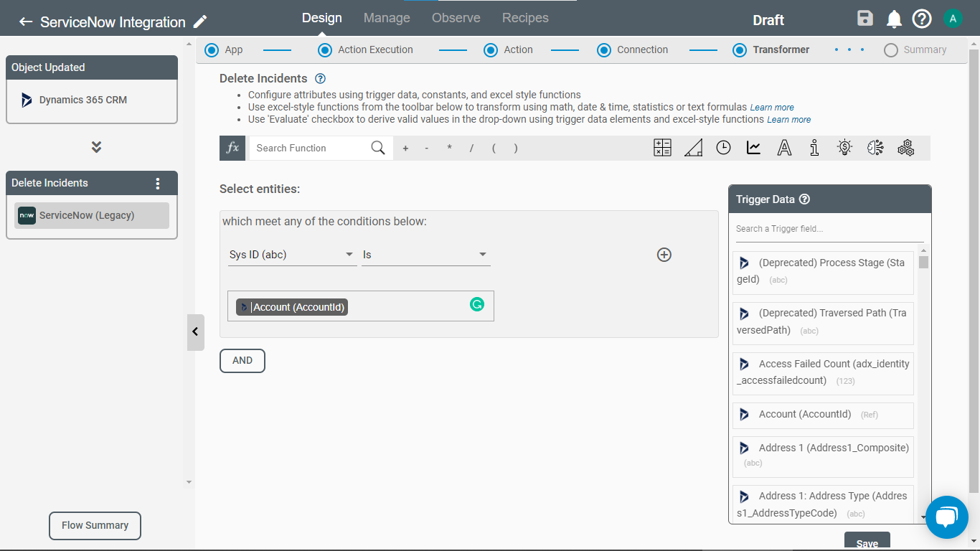
Task: Open date and time functions clock icon
Action: 723,148
